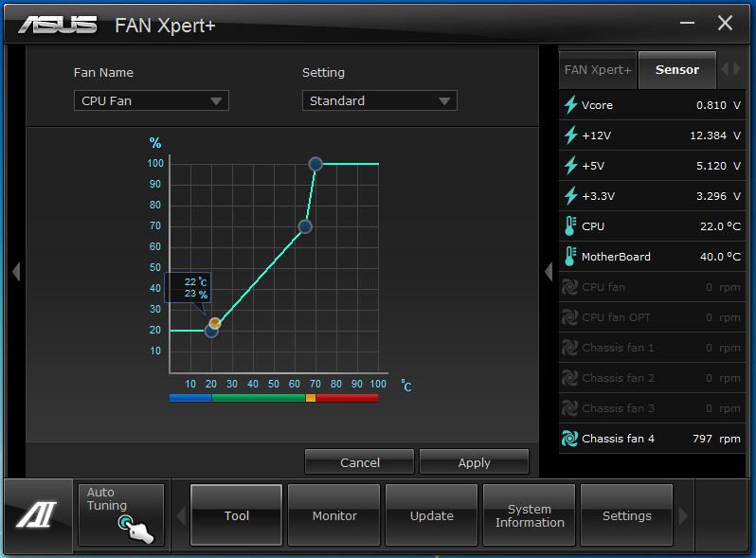The image size is (756, 558).
Task: Click the MotherBoard temperature 40.0 °C
Action: (720, 257)
